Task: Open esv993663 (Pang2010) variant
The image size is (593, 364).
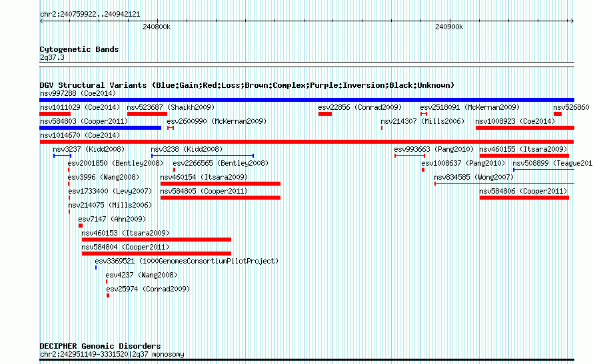Action: (x=434, y=150)
